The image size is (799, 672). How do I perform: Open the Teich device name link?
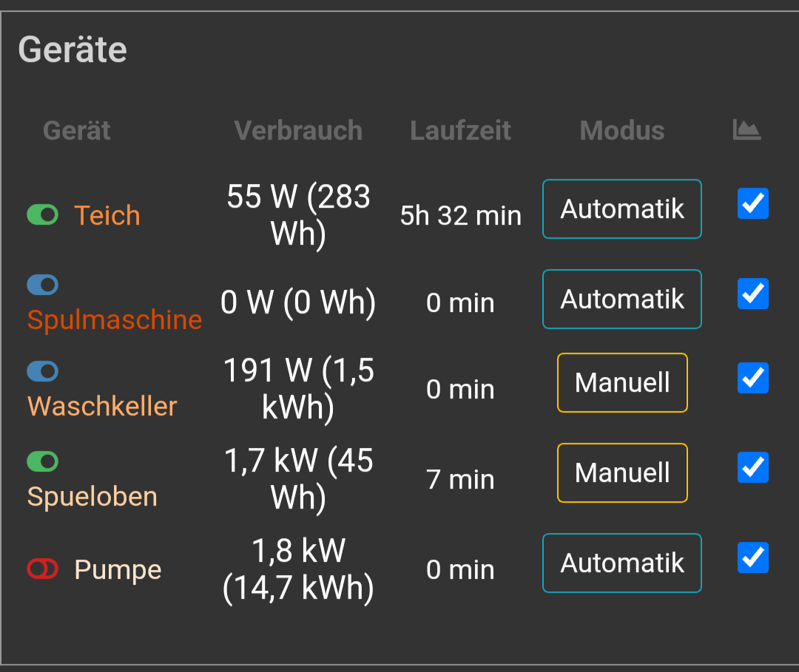[x=107, y=216]
